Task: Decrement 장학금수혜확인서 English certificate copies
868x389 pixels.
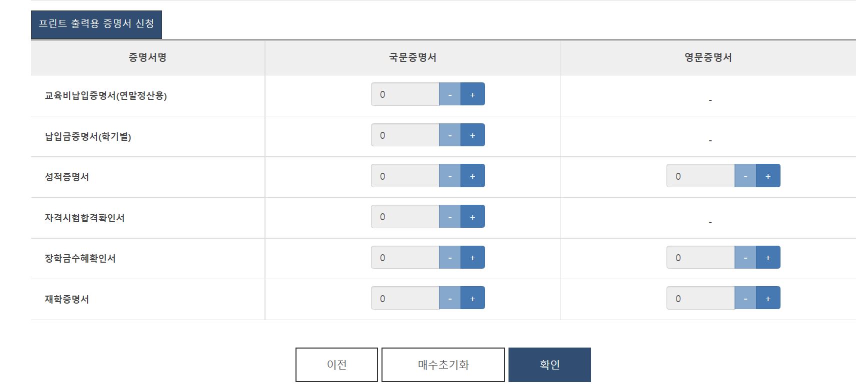Action: click(x=745, y=258)
